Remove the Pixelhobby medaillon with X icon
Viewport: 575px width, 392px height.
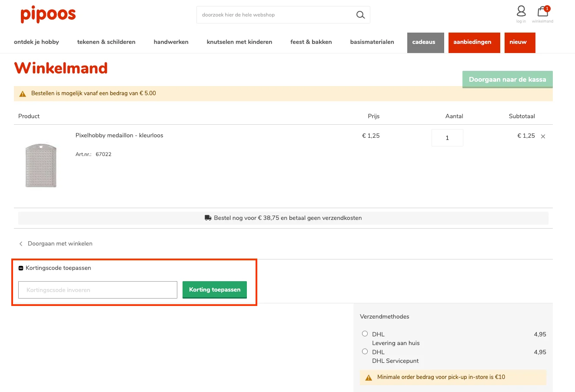(x=543, y=136)
